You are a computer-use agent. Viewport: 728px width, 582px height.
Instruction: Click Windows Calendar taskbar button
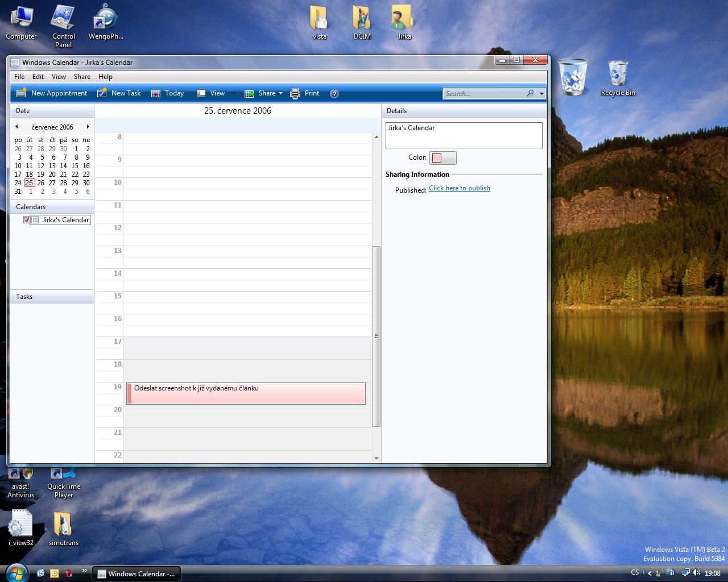136,574
